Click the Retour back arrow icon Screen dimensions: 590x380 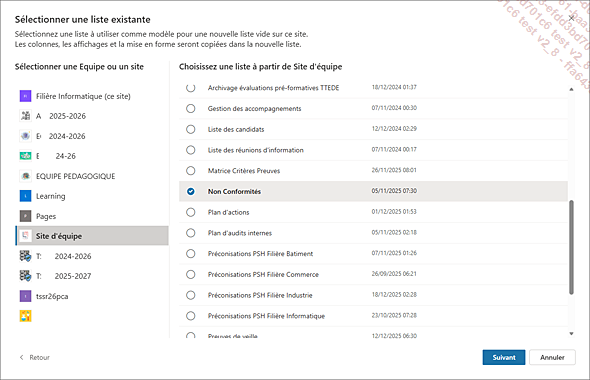click(x=21, y=357)
